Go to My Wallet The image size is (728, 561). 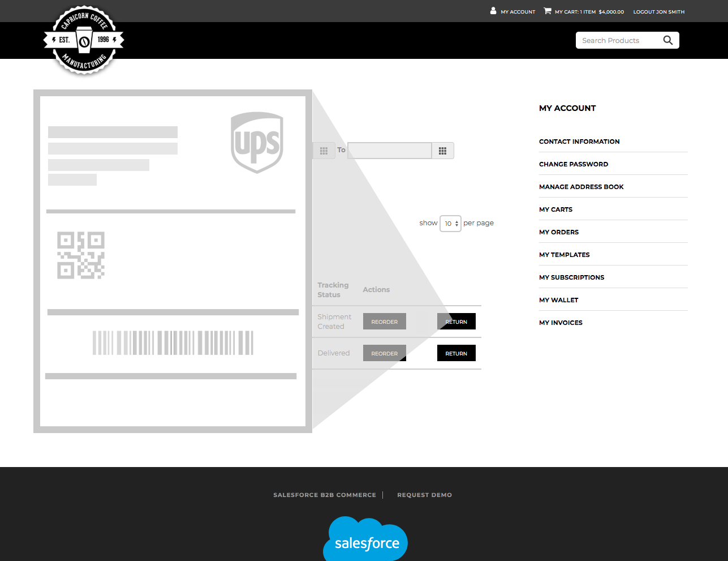[x=559, y=300]
